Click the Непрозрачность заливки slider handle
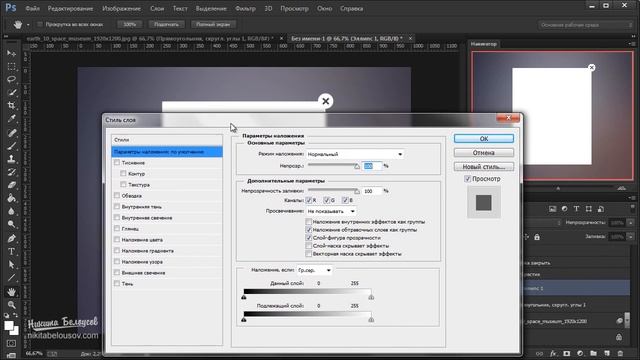Viewport: 640px width, 360px height. [x=357, y=191]
